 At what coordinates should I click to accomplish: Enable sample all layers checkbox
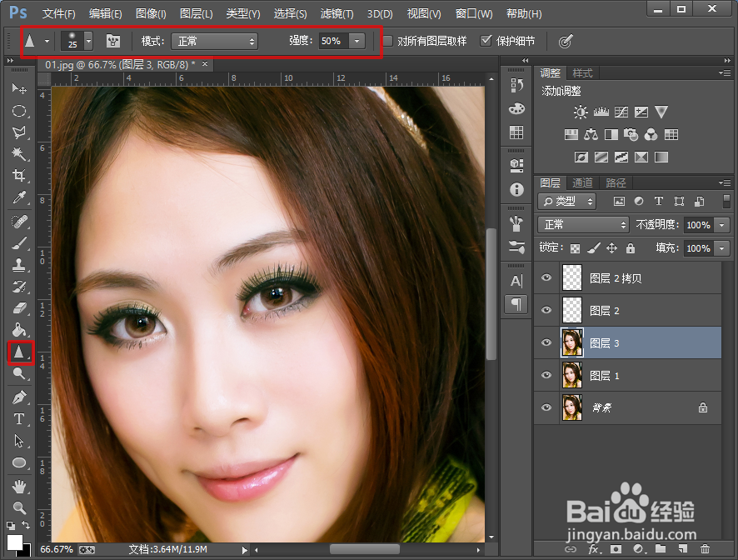click(387, 41)
